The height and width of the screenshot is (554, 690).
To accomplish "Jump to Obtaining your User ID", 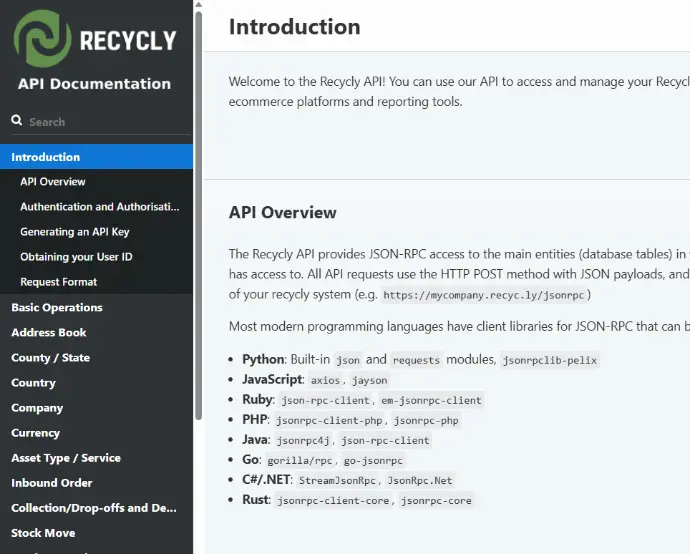I will click(x=76, y=257).
